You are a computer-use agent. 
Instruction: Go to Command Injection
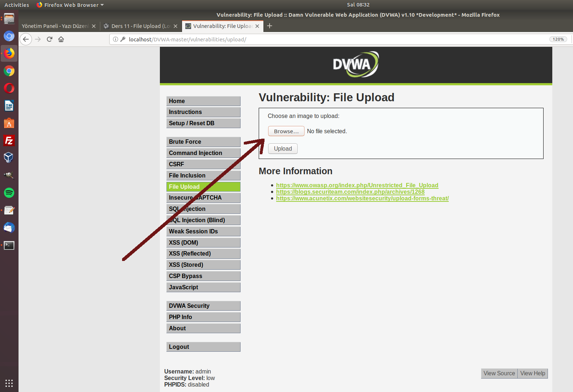(203, 153)
